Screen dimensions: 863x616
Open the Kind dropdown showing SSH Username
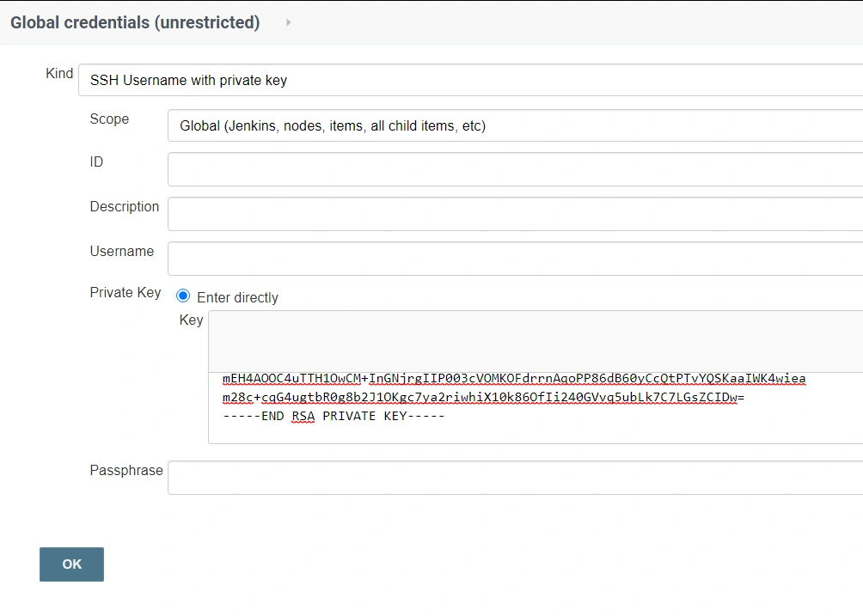click(x=470, y=80)
